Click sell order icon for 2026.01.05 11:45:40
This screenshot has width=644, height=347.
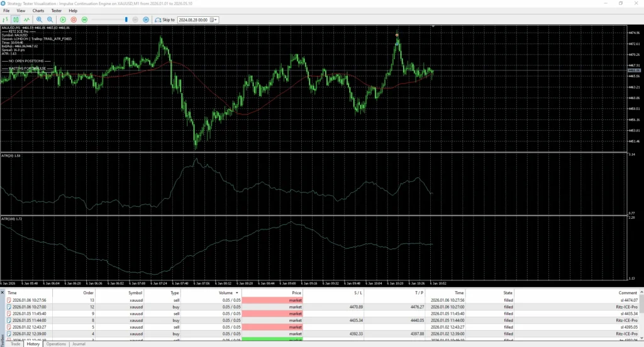click(x=9, y=314)
